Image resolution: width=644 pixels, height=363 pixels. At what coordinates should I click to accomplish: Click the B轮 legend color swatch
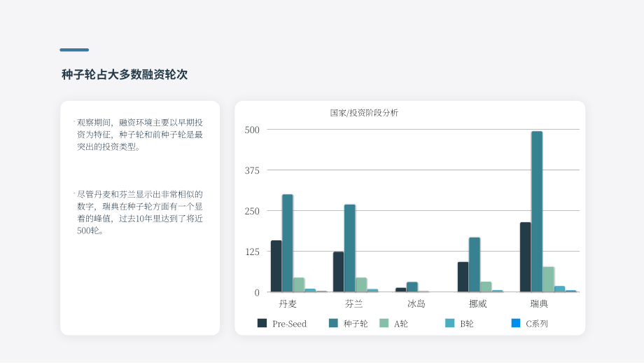click(x=449, y=323)
